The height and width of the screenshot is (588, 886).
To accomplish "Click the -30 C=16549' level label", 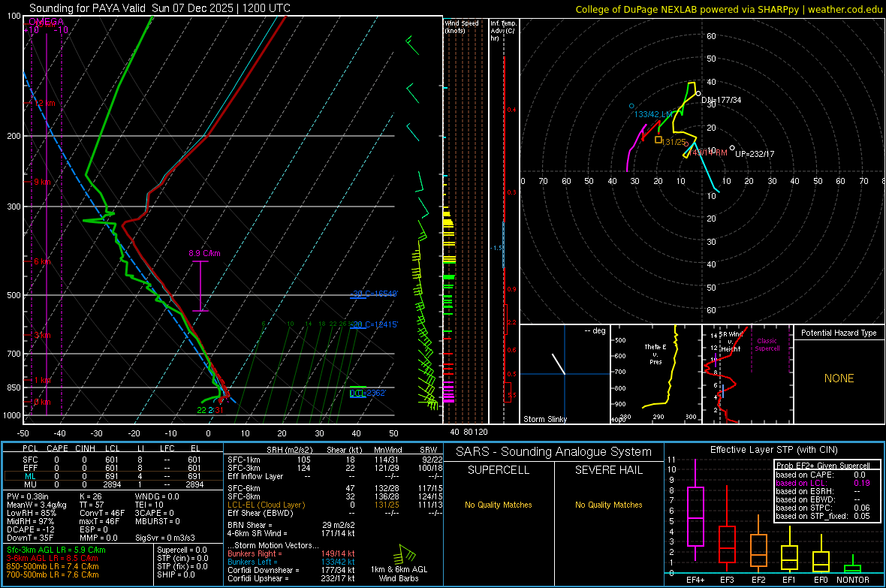I will coord(375,294).
